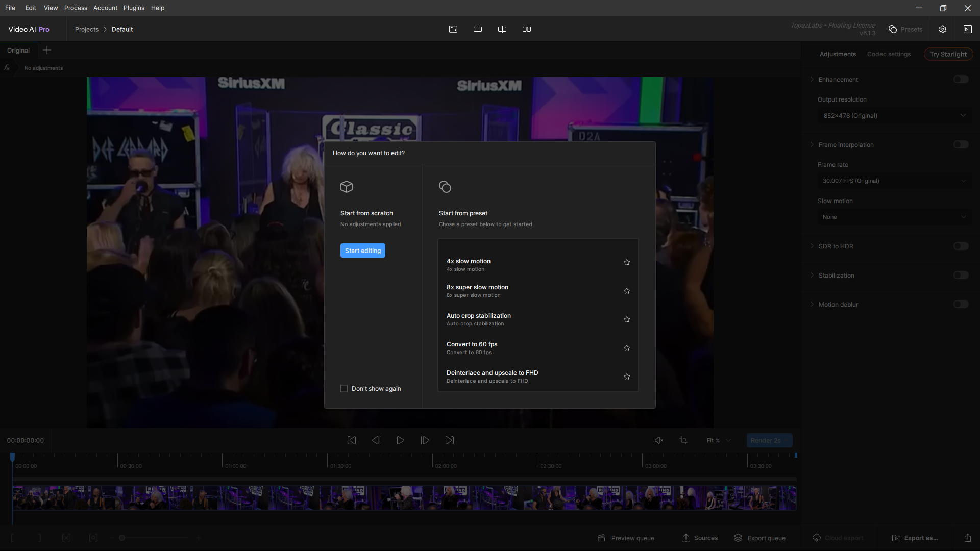Step back one frame

(376, 440)
